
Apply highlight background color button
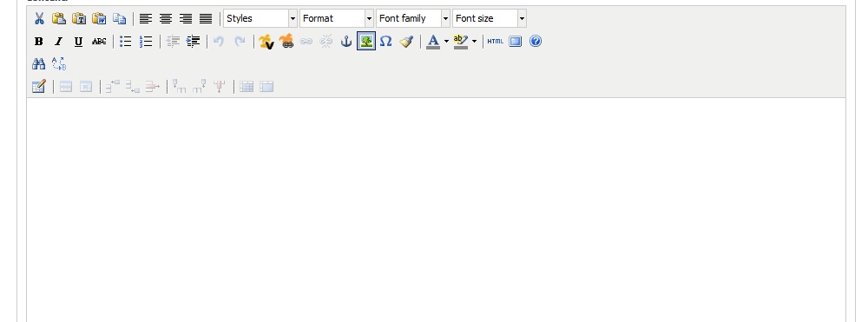(461, 41)
